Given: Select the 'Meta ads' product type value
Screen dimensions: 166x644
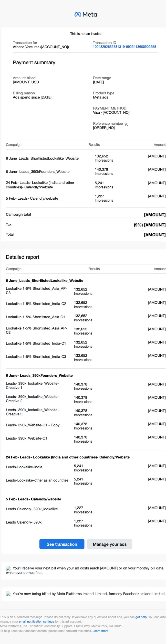Looking at the screenshot, I should [x=101, y=97].
